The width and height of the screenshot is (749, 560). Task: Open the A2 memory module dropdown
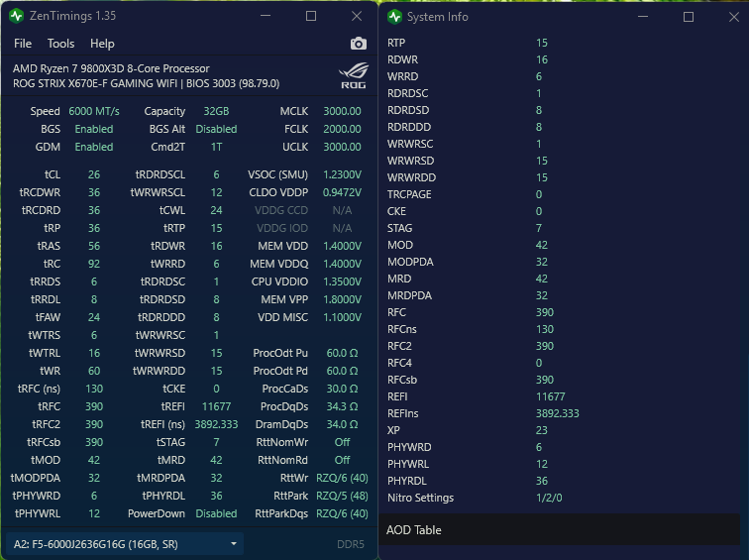coord(125,544)
